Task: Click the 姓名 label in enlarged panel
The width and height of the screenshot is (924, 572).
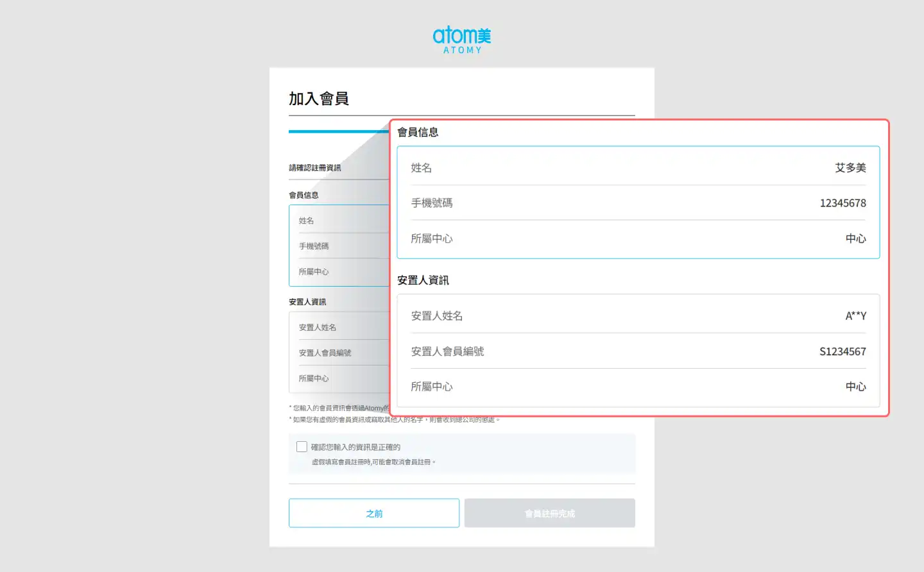Action: tap(421, 168)
